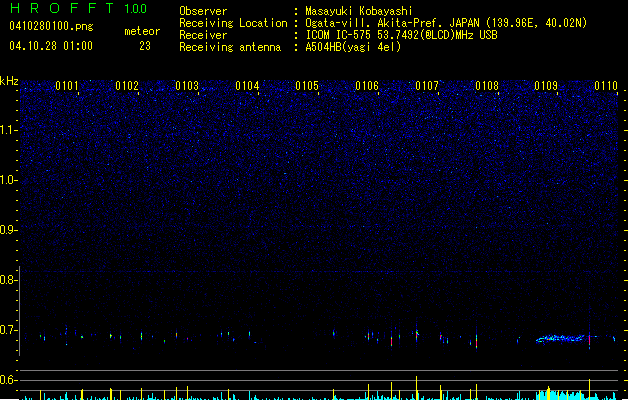
Task: Click the 'meteor' label
Action: click(x=142, y=31)
